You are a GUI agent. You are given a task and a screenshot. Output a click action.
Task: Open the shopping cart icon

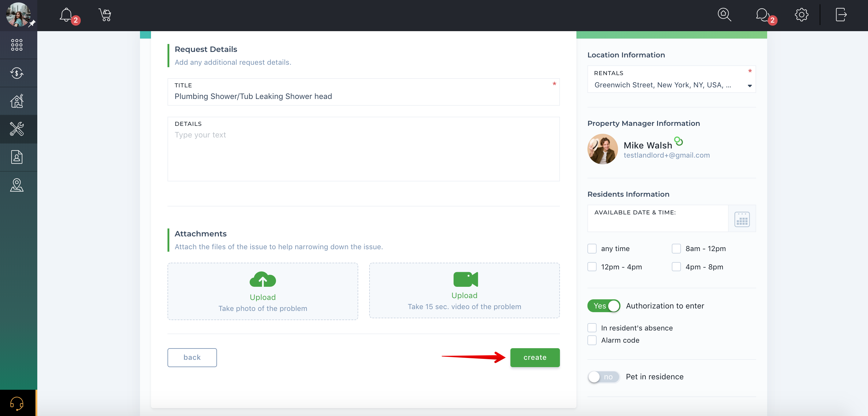click(105, 15)
